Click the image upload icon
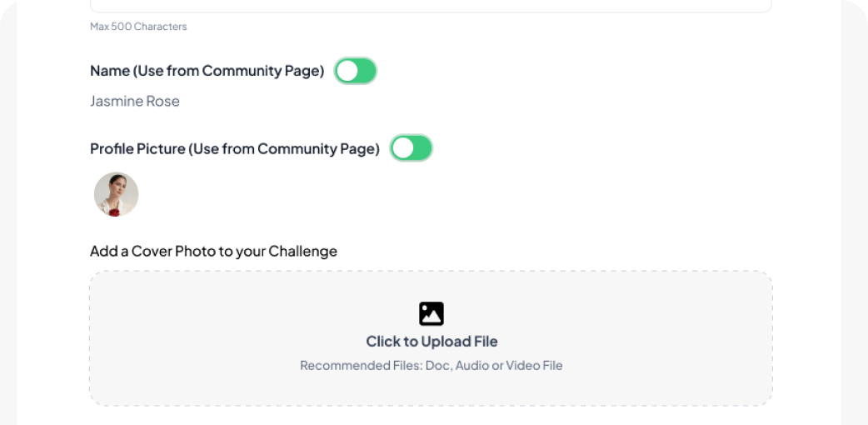This screenshot has height=425, width=868. point(431,313)
